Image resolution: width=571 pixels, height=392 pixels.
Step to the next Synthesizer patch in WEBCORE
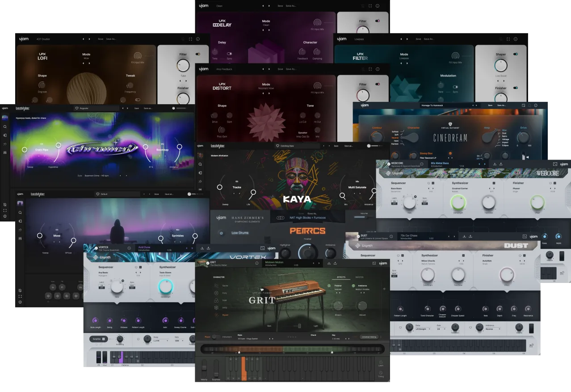click(x=494, y=188)
